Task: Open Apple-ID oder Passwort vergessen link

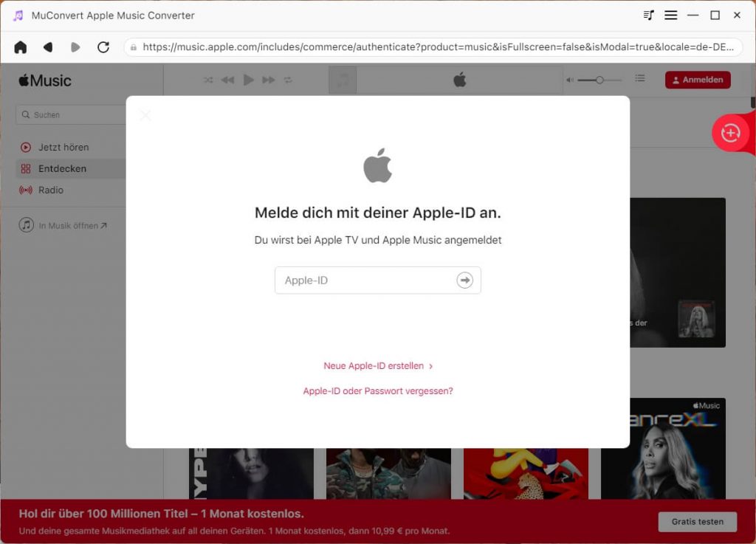Action: pos(378,391)
